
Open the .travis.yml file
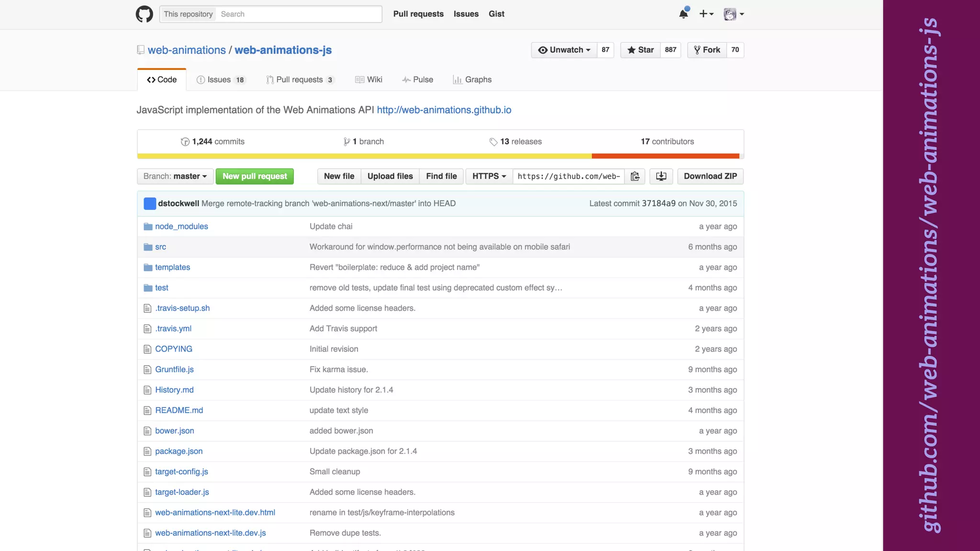(173, 329)
